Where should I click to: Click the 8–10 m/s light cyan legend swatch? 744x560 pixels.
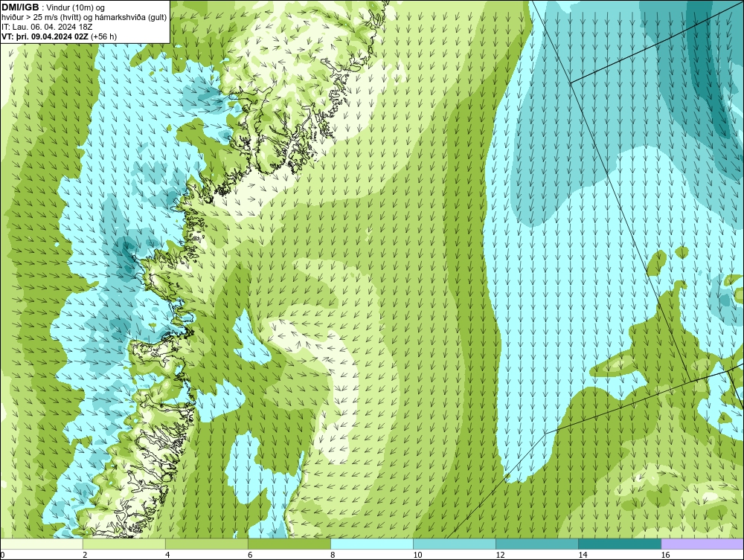(x=372, y=544)
